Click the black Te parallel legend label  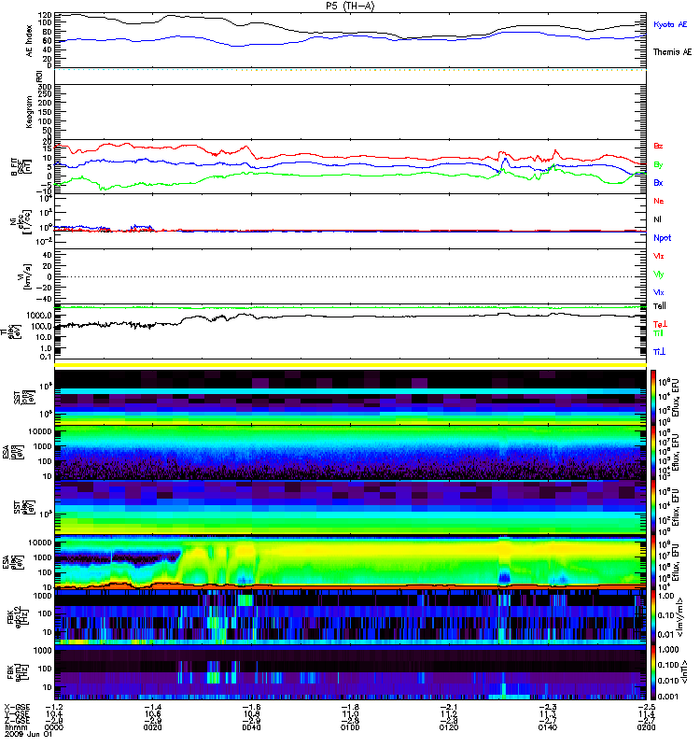pos(660,306)
